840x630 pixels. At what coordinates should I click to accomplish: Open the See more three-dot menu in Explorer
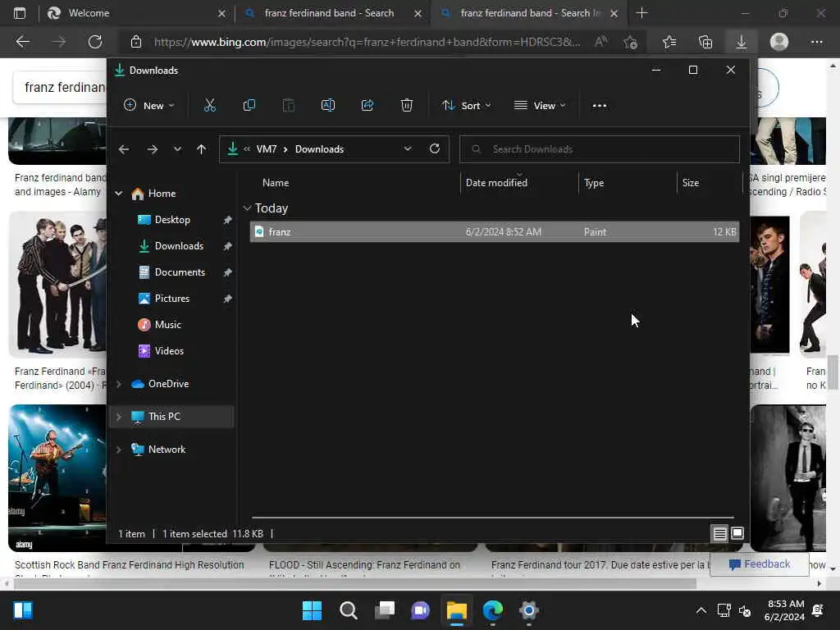pyautogui.click(x=600, y=106)
